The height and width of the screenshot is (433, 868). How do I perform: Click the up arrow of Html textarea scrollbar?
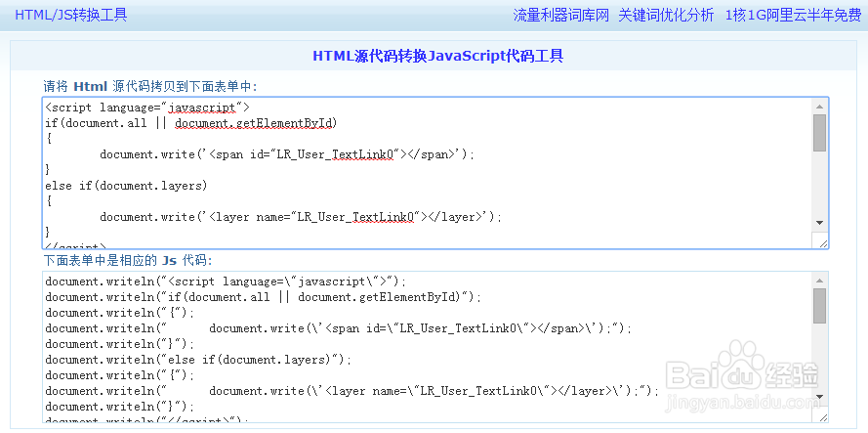[x=820, y=106]
